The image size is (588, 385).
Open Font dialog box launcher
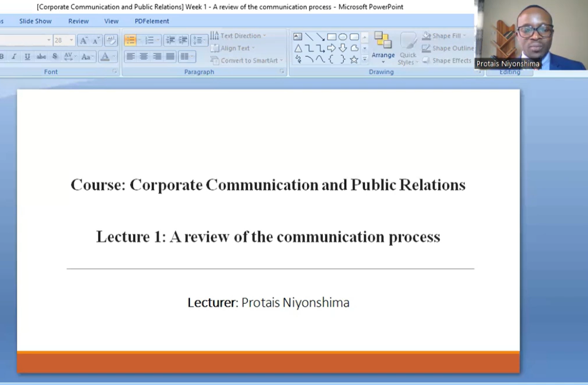click(x=114, y=72)
